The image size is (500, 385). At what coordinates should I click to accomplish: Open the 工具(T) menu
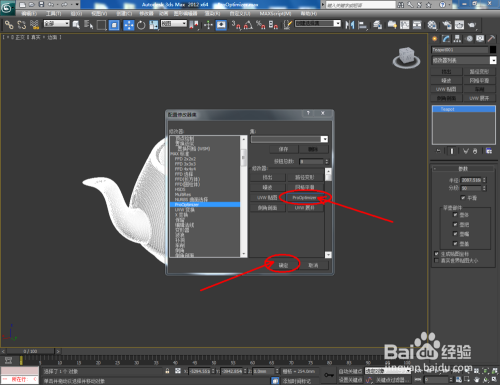point(53,14)
